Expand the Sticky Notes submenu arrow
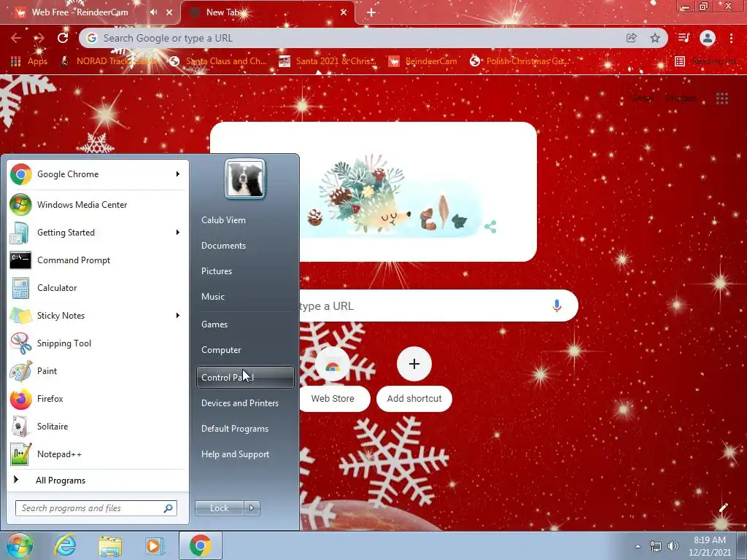 pyautogui.click(x=178, y=315)
